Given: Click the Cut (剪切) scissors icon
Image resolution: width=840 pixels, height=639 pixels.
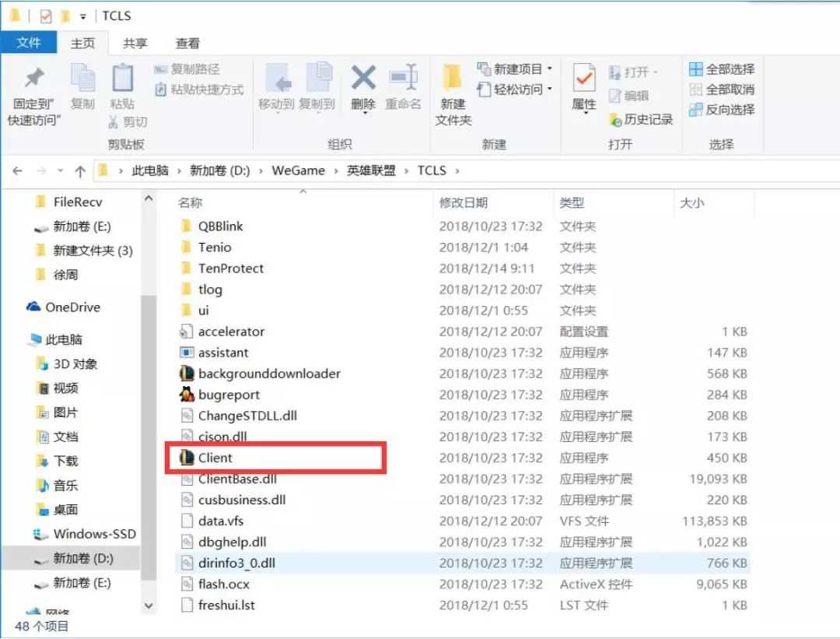Looking at the screenshot, I should point(113,121).
